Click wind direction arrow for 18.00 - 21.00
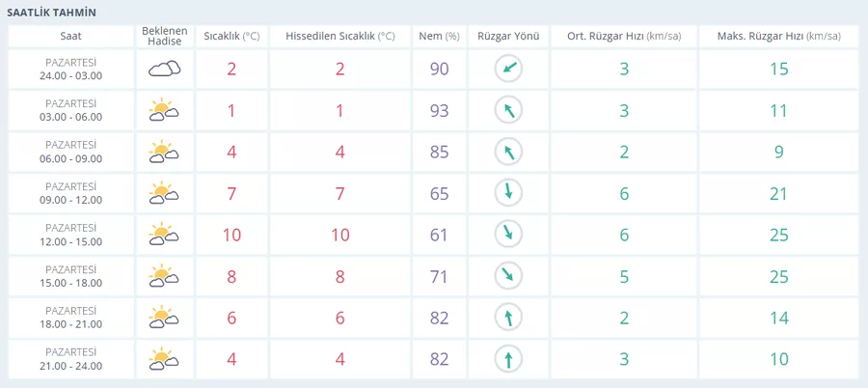 [x=507, y=318]
